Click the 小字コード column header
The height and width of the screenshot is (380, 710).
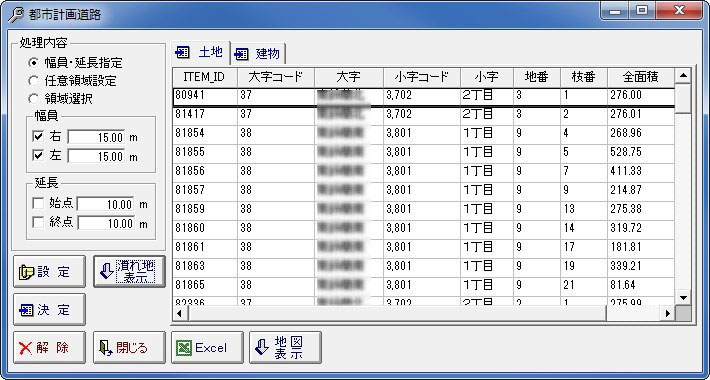point(422,77)
